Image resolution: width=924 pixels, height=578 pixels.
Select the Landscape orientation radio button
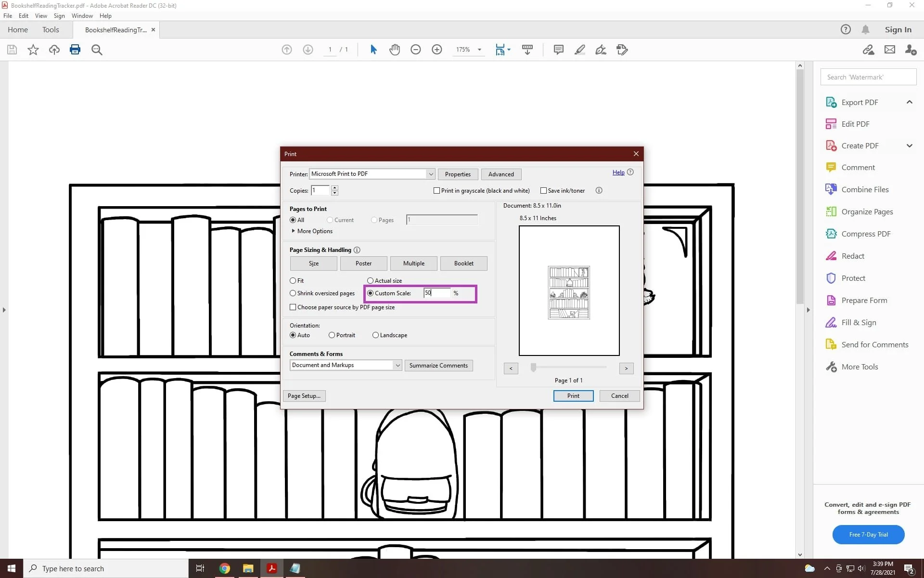tap(376, 335)
